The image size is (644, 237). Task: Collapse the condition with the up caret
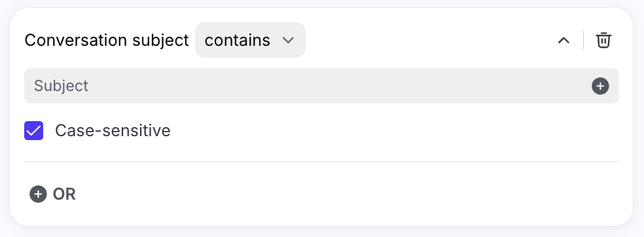[x=563, y=40]
